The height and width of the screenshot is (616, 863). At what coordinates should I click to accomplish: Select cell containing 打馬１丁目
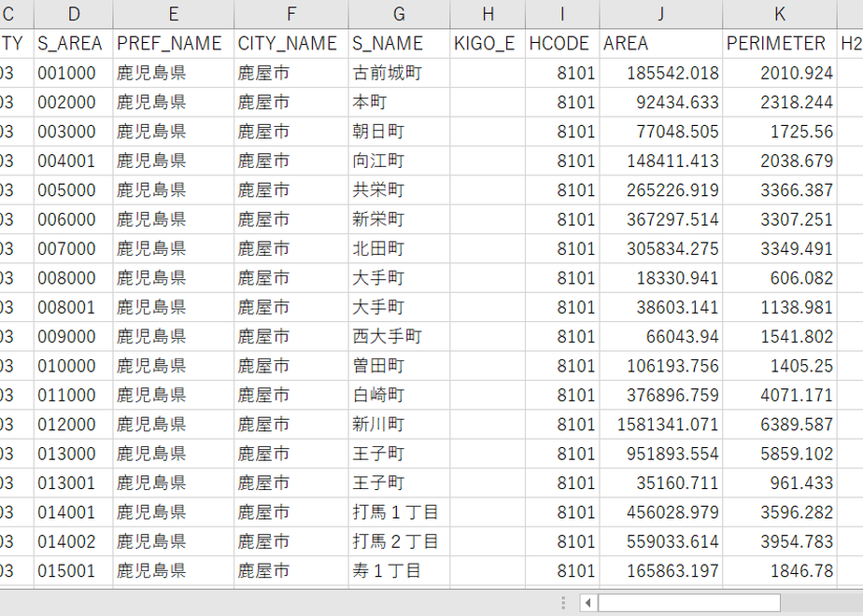point(399,512)
